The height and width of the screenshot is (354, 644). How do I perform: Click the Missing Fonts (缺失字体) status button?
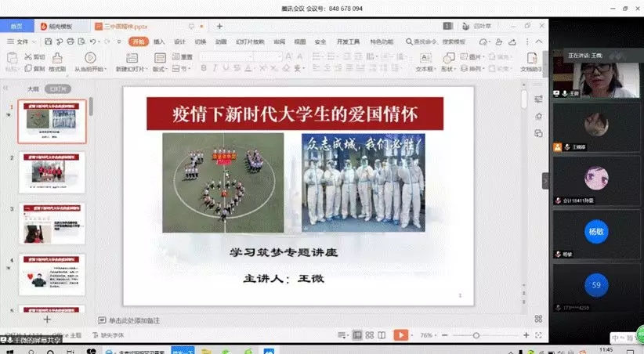tap(108, 335)
